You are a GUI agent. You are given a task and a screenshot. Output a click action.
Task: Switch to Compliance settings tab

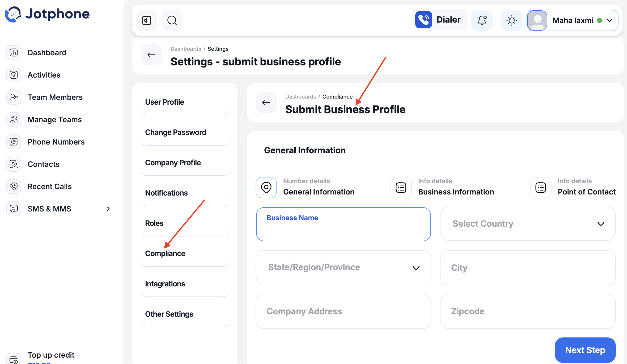tap(185, 253)
